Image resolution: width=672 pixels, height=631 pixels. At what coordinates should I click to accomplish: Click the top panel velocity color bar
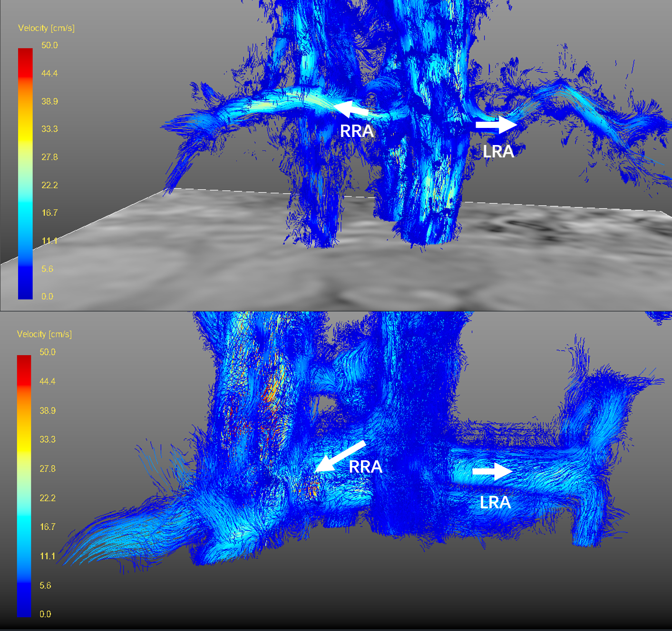[25, 174]
